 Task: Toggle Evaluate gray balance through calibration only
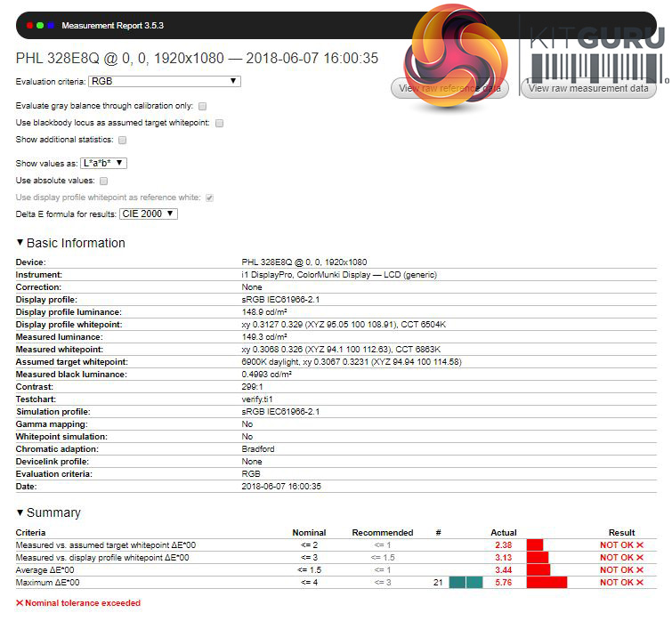pyautogui.click(x=203, y=106)
